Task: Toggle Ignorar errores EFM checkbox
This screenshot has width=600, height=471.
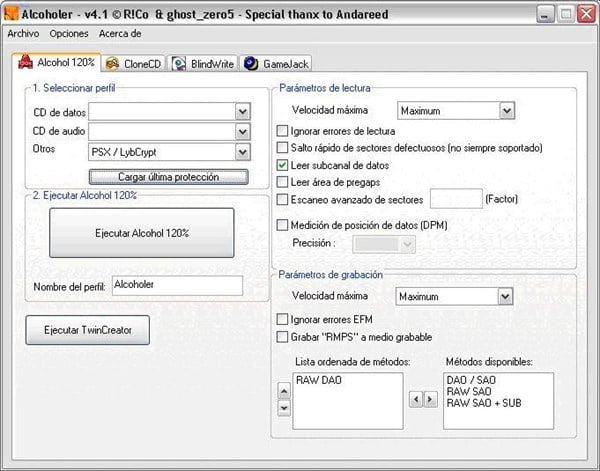Action: tap(282, 319)
